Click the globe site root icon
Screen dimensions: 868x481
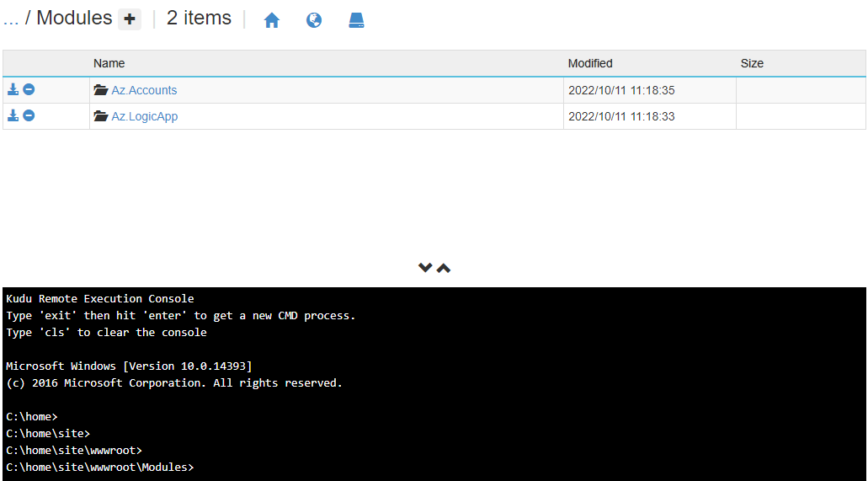314,20
